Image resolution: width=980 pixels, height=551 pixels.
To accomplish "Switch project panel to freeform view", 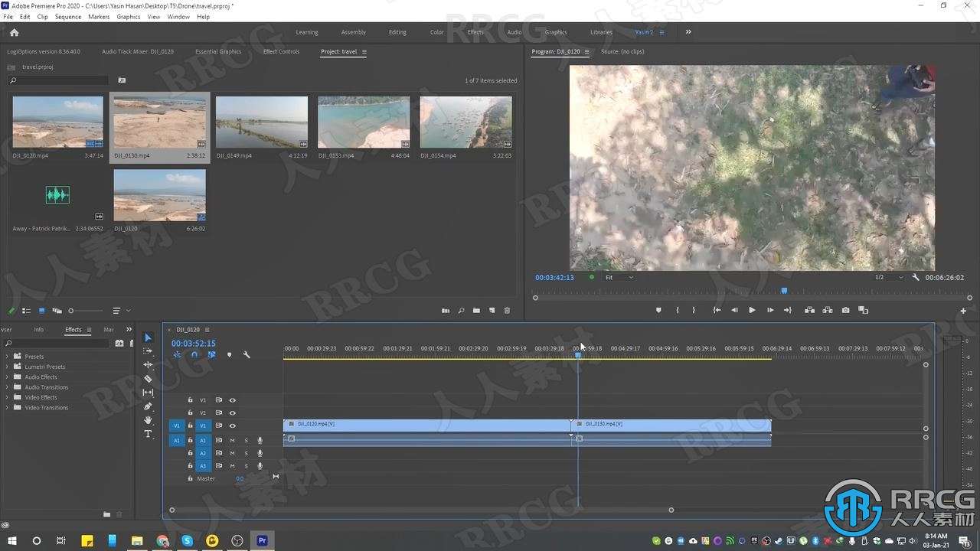I will click(57, 311).
